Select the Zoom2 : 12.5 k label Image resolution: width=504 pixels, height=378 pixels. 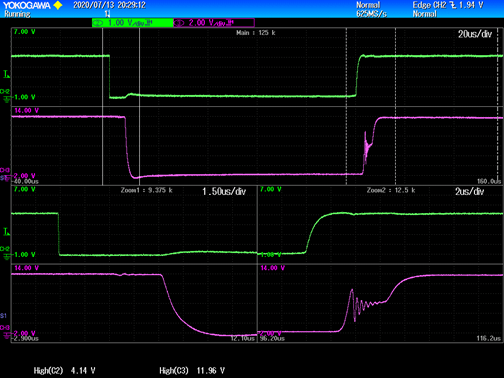click(391, 190)
